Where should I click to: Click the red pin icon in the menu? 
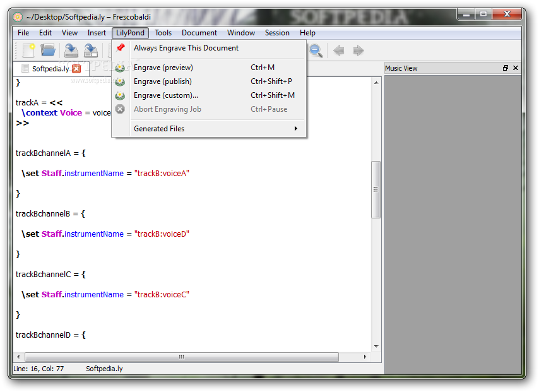click(x=121, y=48)
